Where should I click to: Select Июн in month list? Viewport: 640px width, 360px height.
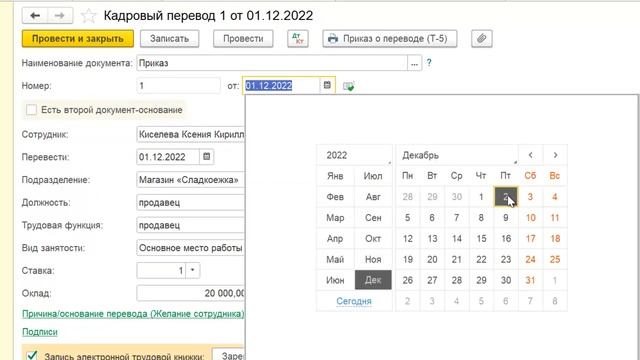335,280
